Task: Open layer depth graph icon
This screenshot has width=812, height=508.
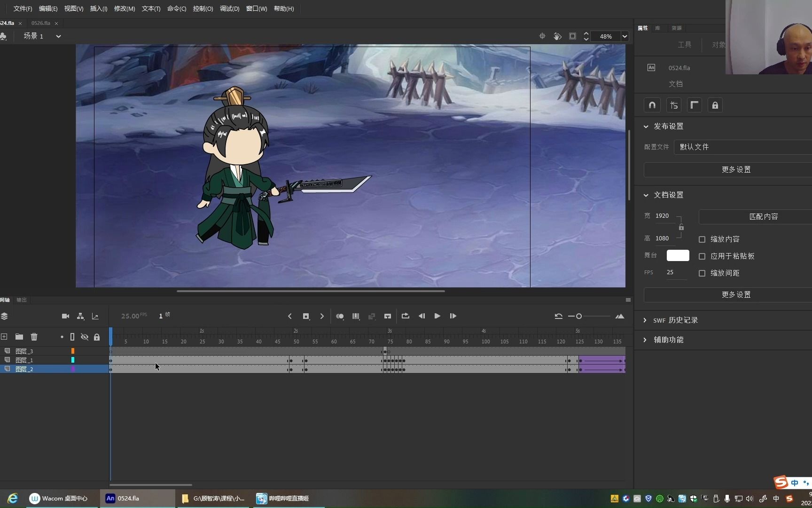Action: [x=95, y=316]
